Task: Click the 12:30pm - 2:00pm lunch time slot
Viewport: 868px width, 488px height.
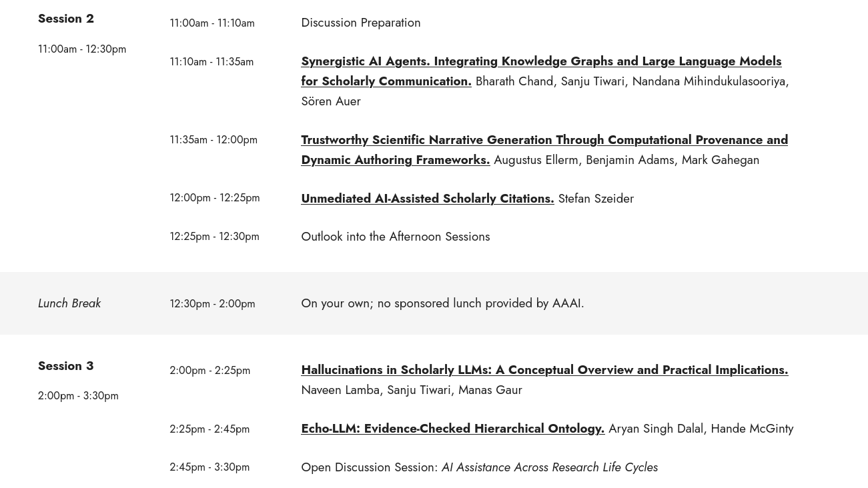Action: pyautogui.click(x=212, y=304)
